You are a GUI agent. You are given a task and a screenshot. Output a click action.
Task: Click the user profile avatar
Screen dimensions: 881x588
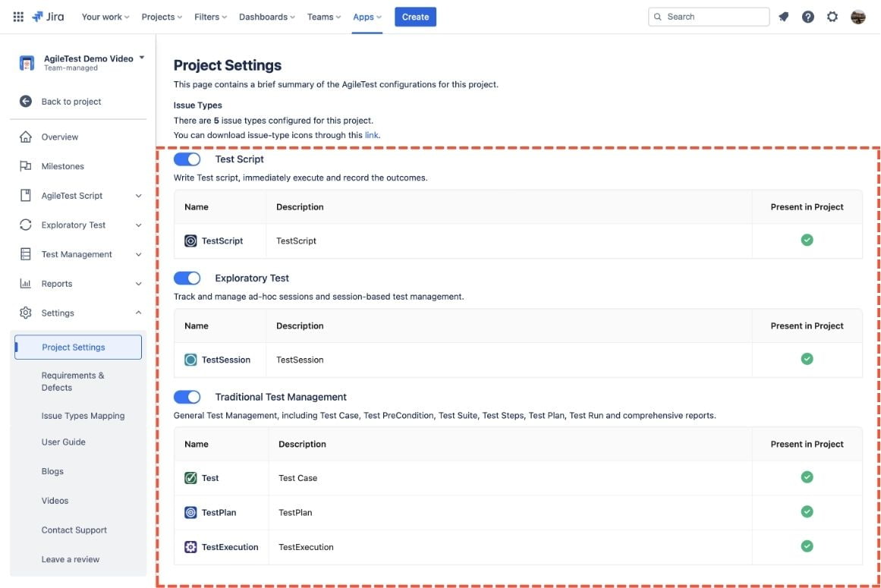click(x=858, y=17)
